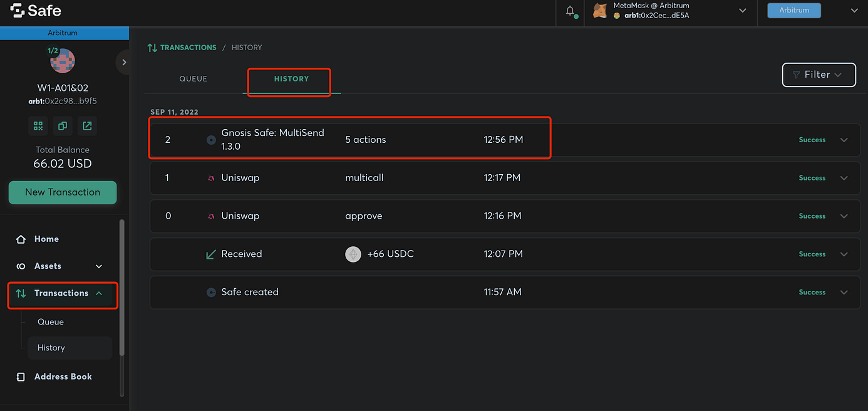Viewport: 868px width, 411px height.
Task: Click the sidebar vertical scrollbar
Action: click(121, 288)
